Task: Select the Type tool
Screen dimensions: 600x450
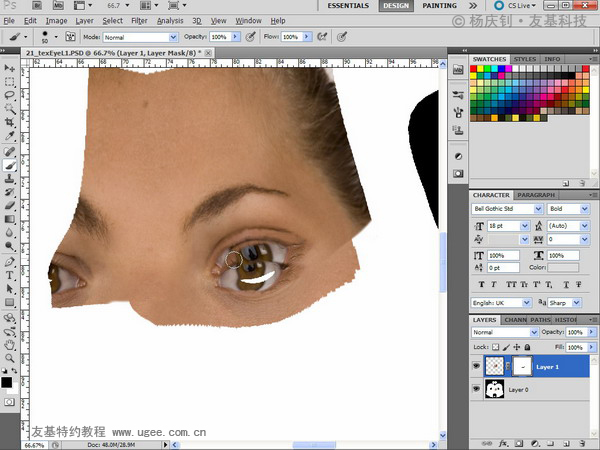Action: (x=9, y=275)
